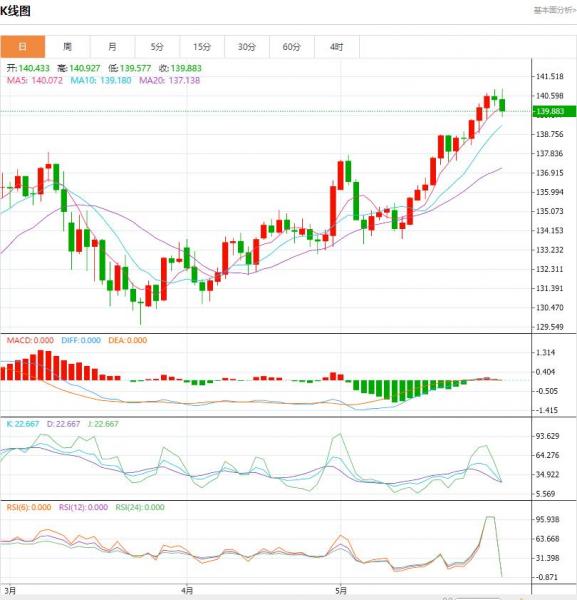Open the 15分 interval tab
The width and height of the screenshot is (577, 600).
[x=202, y=47]
